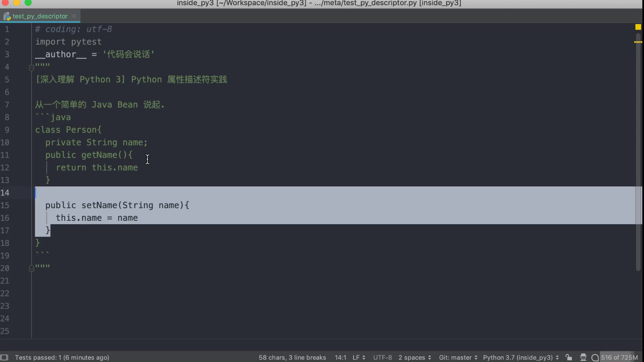The image size is (644, 362).
Task: Click the yellow warning stripe mark in gutter
Action: coord(638,42)
